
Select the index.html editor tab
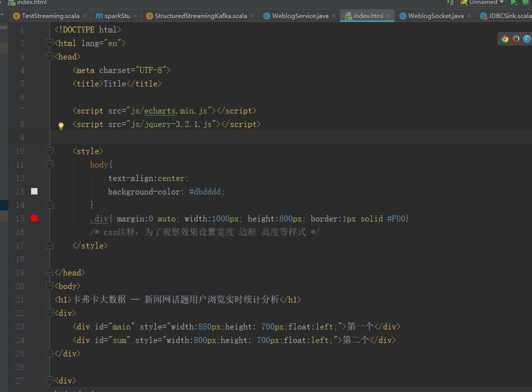coord(368,15)
